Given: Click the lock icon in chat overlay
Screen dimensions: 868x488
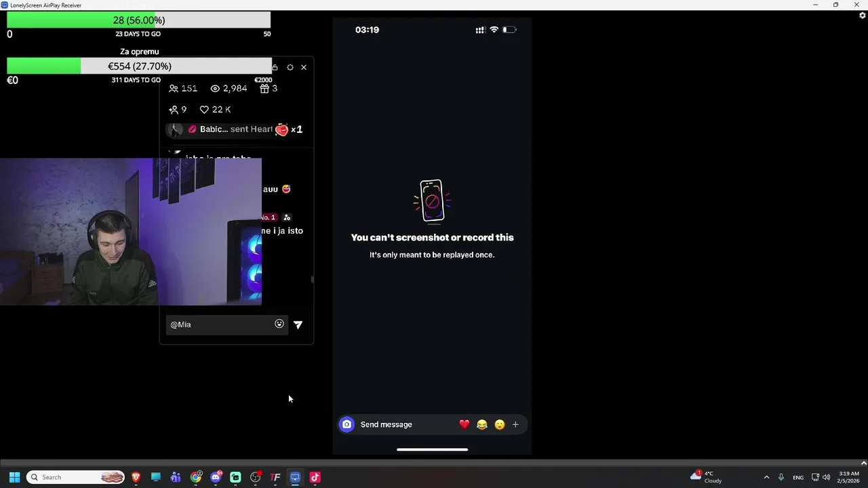Looking at the screenshot, I should click(x=275, y=67).
